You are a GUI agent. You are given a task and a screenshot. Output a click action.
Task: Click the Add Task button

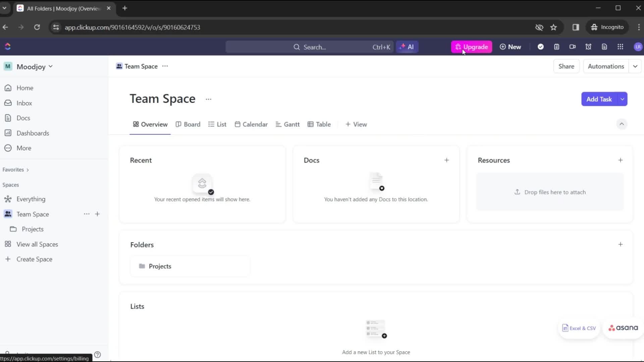(599, 99)
